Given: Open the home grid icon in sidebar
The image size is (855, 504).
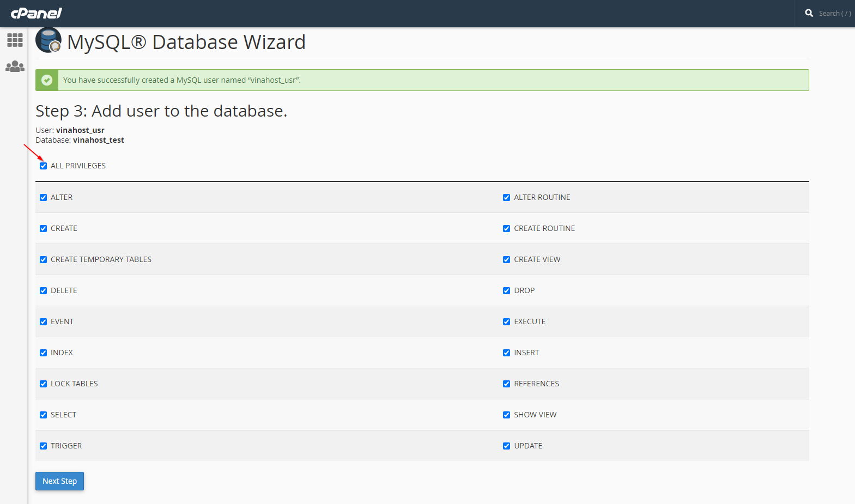Looking at the screenshot, I should (x=15, y=40).
